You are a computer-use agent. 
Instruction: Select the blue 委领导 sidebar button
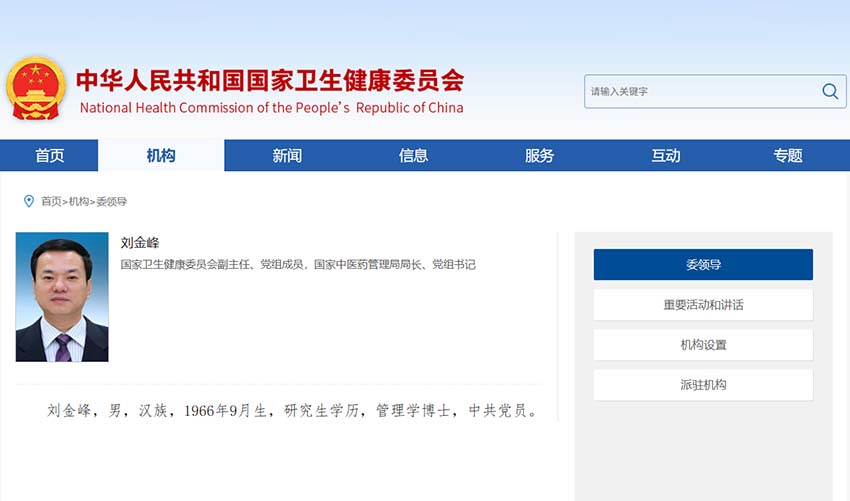(703, 265)
